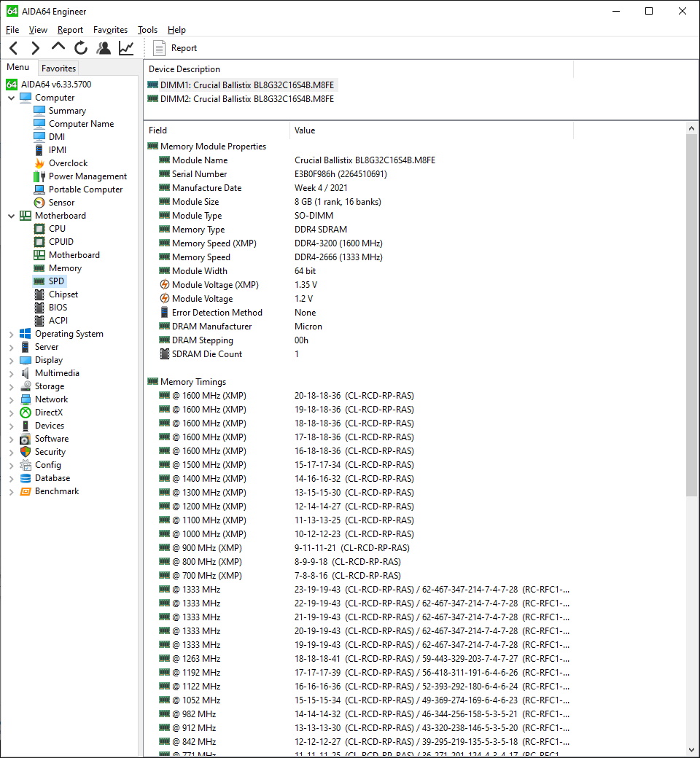Open the Help menu
This screenshot has width=700, height=758.
176,30
